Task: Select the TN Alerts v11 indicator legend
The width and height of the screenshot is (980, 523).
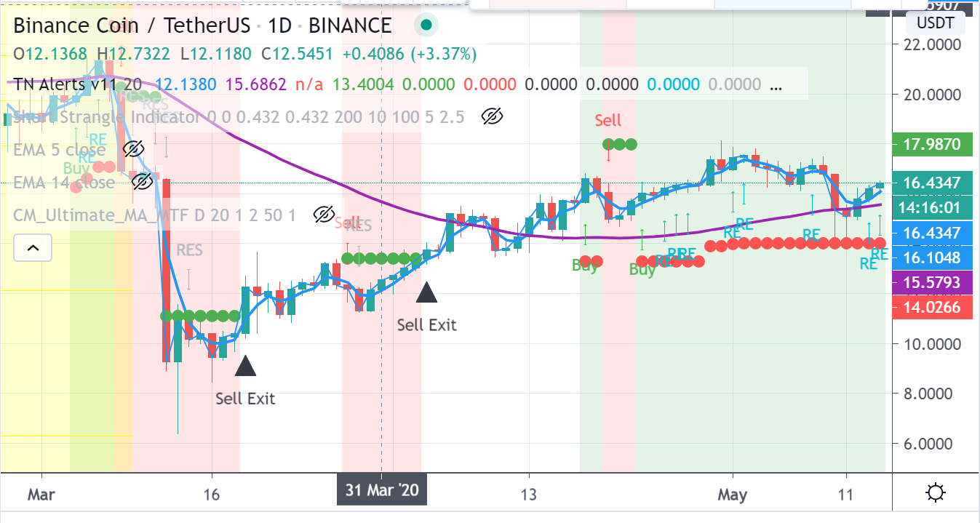Action: pos(65,84)
